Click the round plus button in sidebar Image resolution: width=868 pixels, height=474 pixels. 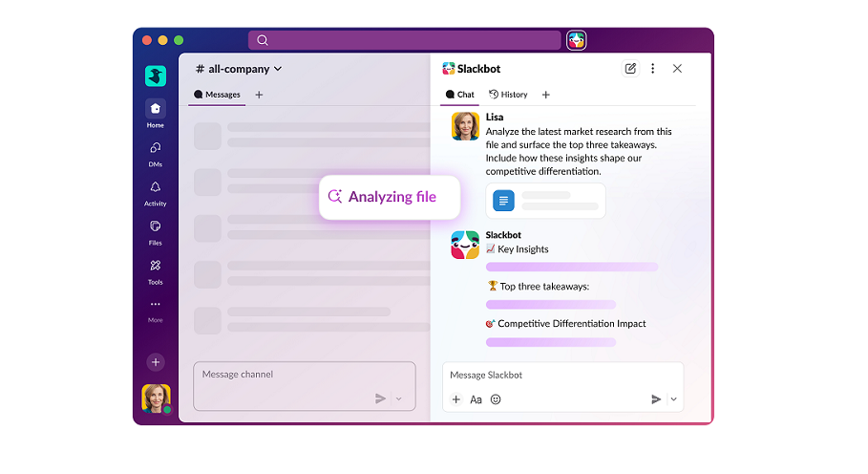click(156, 362)
